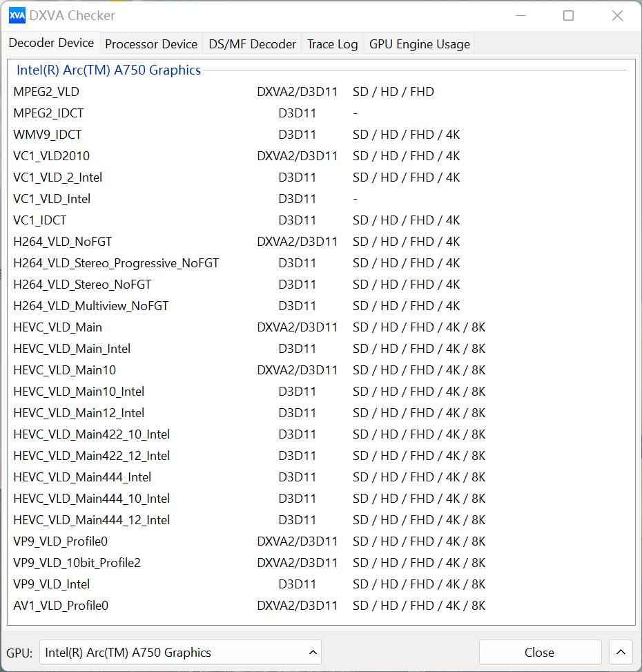Expand the small chevron button beside Close
642x672 pixels.
click(x=620, y=652)
